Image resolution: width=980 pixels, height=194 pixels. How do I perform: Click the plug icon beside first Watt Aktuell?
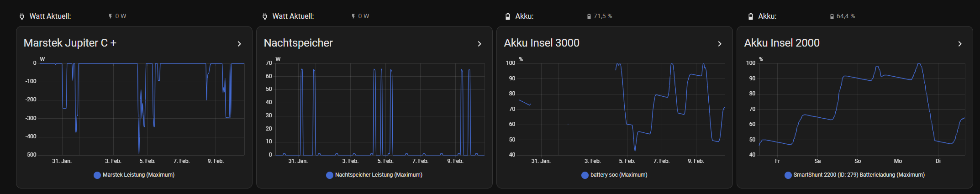[x=21, y=16]
